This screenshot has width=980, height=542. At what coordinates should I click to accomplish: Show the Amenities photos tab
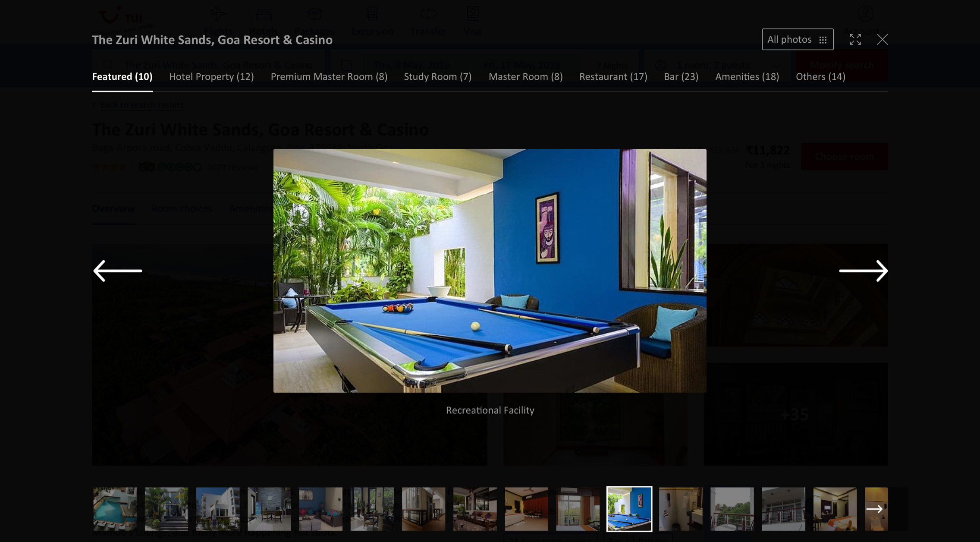tap(747, 77)
